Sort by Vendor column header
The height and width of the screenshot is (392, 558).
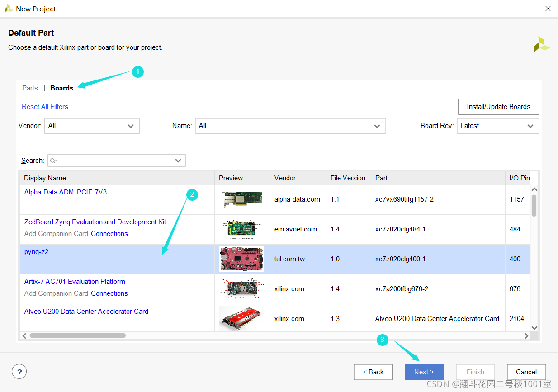298,178
